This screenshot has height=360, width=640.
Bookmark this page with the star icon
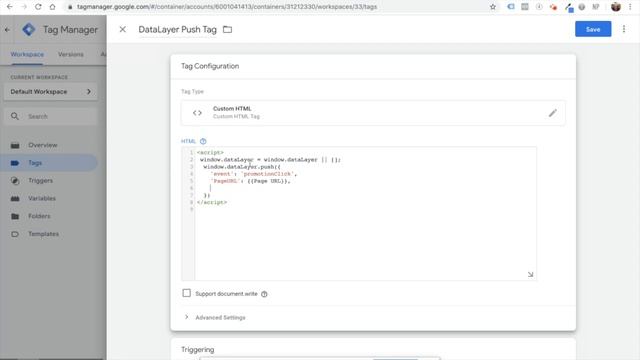pos(493,7)
